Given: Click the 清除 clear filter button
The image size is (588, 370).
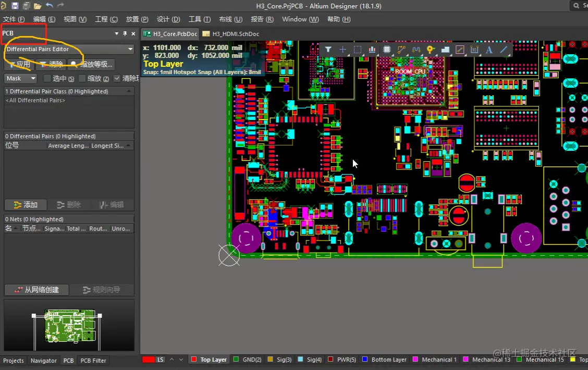Looking at the screenshot, I should pos(52,64).
